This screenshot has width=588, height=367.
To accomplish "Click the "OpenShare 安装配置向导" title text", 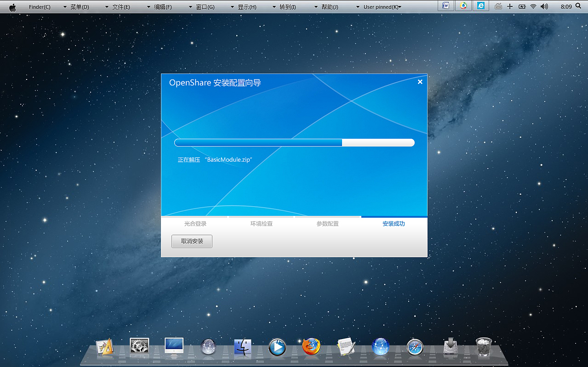I will [x=215, y=83].
